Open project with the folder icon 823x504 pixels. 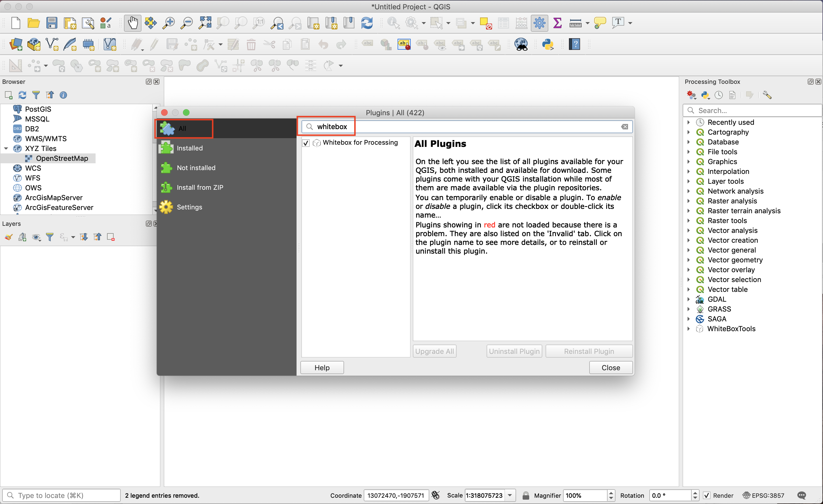pyautogui.click(x=33, y=23)
